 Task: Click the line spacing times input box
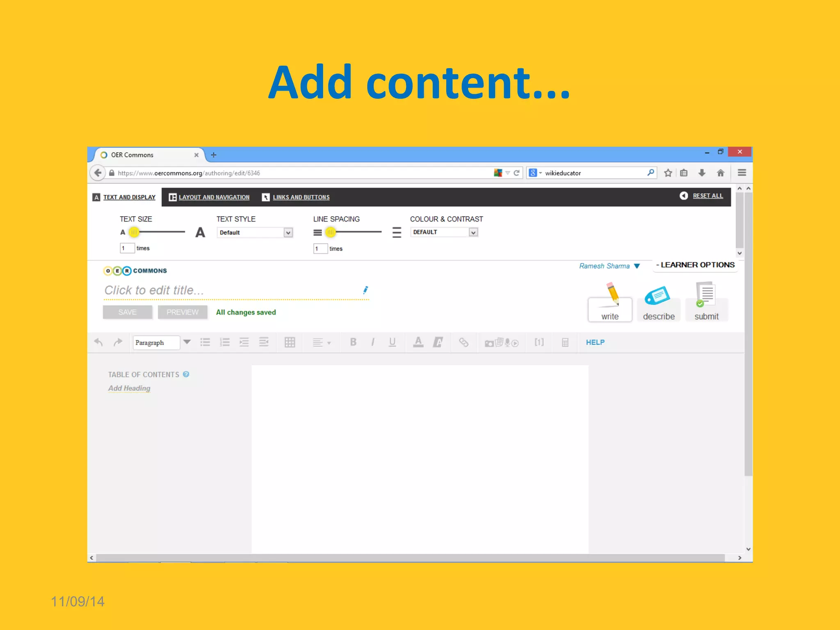coord(321,249)
